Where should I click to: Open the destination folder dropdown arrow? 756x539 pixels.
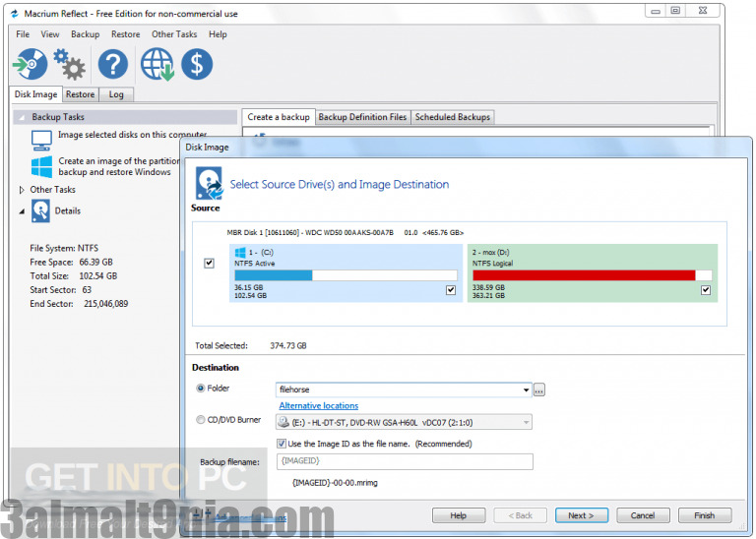526,389
